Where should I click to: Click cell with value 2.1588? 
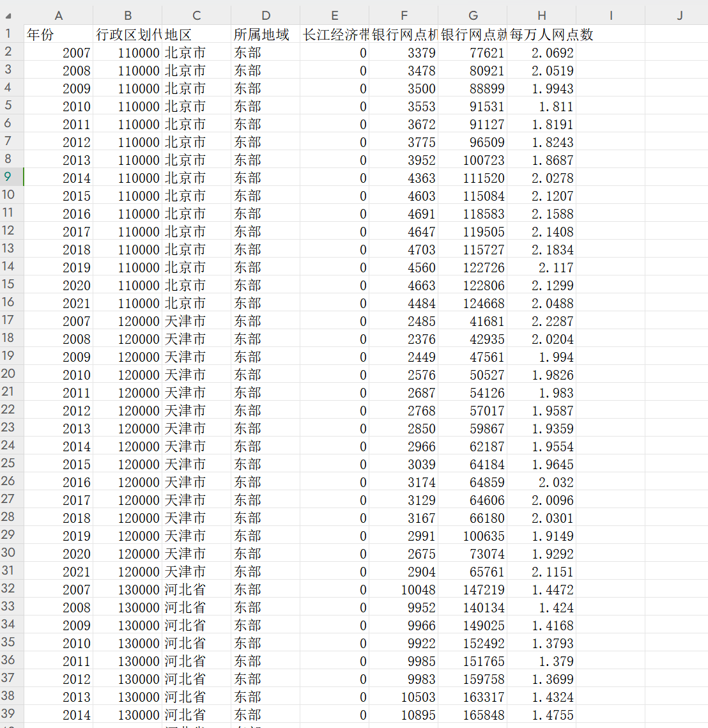[x=542, y=213]
